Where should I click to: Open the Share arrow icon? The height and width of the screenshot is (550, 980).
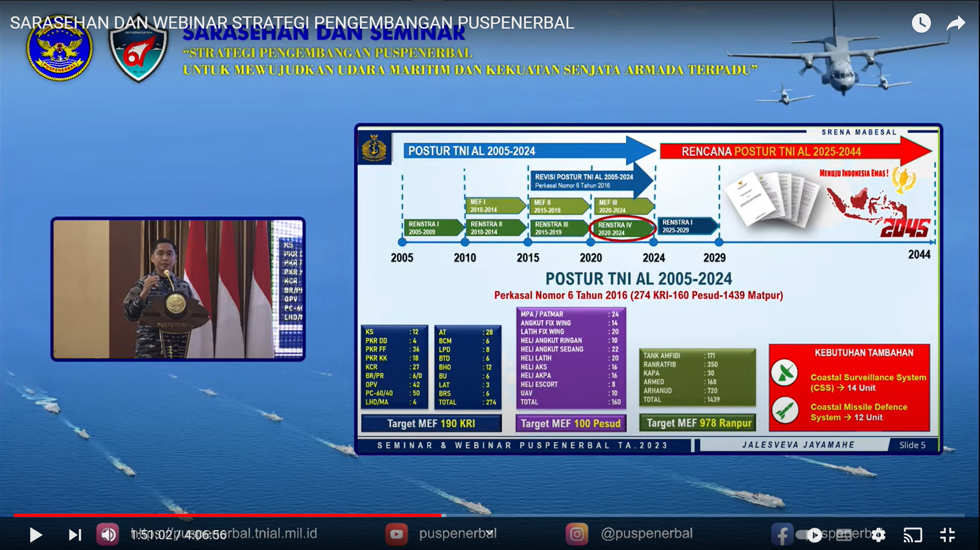point(955,23)
